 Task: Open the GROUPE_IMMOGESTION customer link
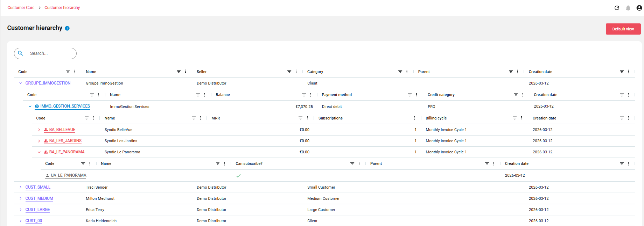[48, 83]
